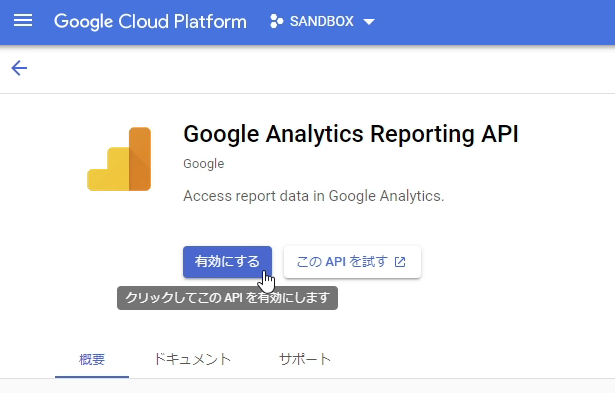Click the SANDBOX project hexagon icon
This screenshot has height=393, width=615.
click(277, 21)
